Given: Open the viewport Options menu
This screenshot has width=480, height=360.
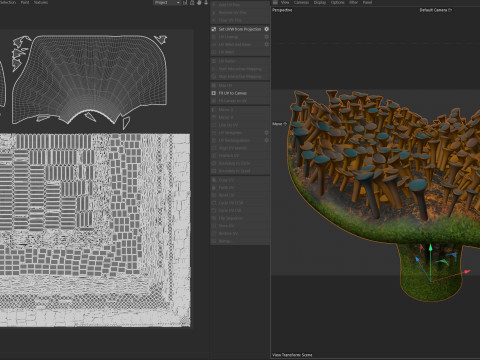Looking at the screenshot, I should pos(337,2).
